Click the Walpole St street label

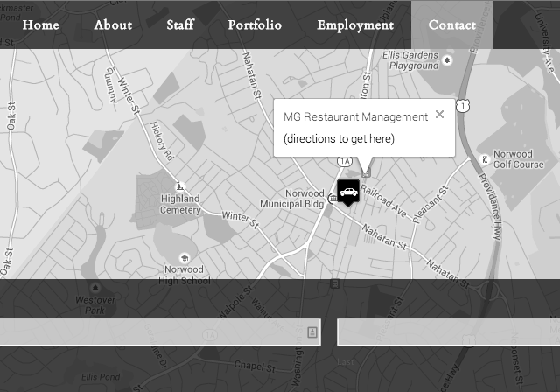pos(235,302)
